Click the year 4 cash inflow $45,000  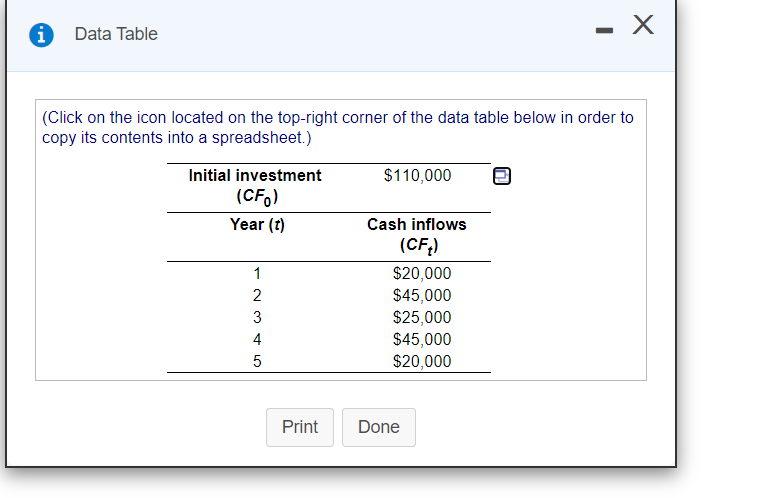(423, 340)
